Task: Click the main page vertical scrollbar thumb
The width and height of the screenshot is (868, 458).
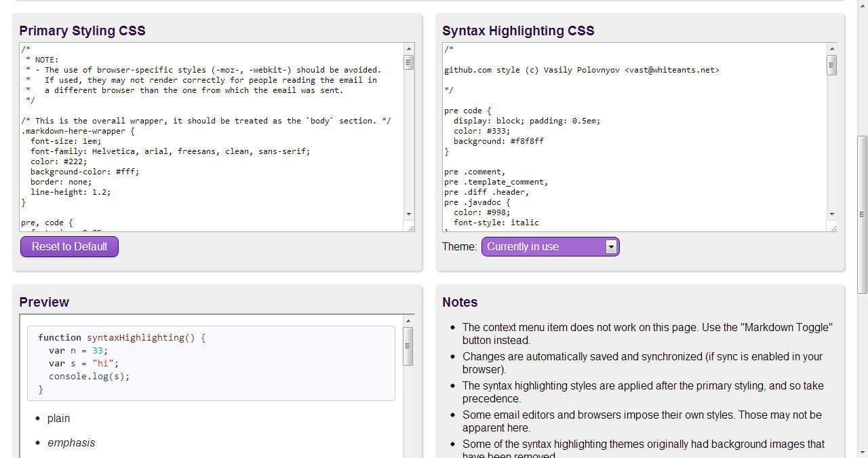Action: click(862, 214)
